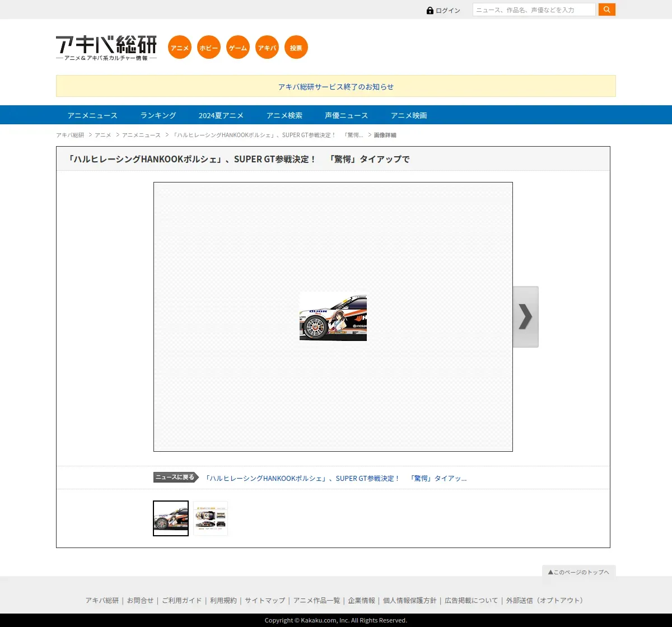Screen dimensions: 672x627
Task: Click the ニュースに戻る back label
Action: (x=176, y=478)
